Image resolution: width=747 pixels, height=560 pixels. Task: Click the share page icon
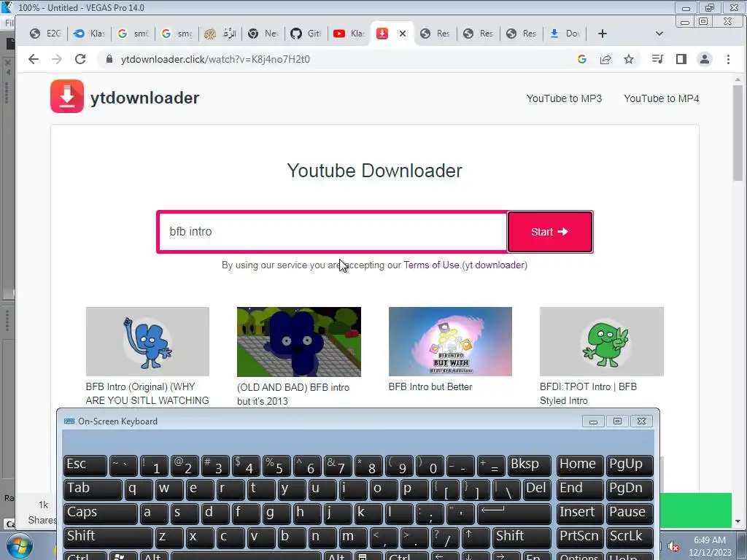pyautogui.click(x=605, y=59)
